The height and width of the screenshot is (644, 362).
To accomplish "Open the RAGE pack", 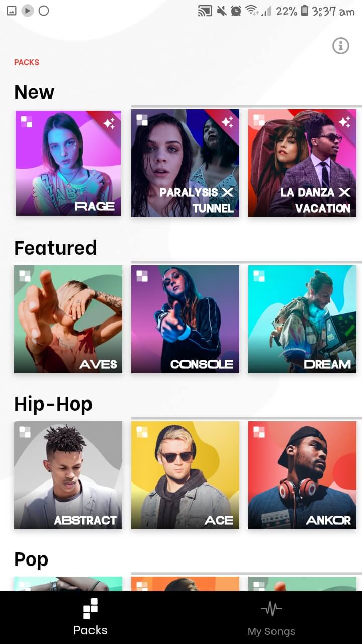I will tap(68, 164).
